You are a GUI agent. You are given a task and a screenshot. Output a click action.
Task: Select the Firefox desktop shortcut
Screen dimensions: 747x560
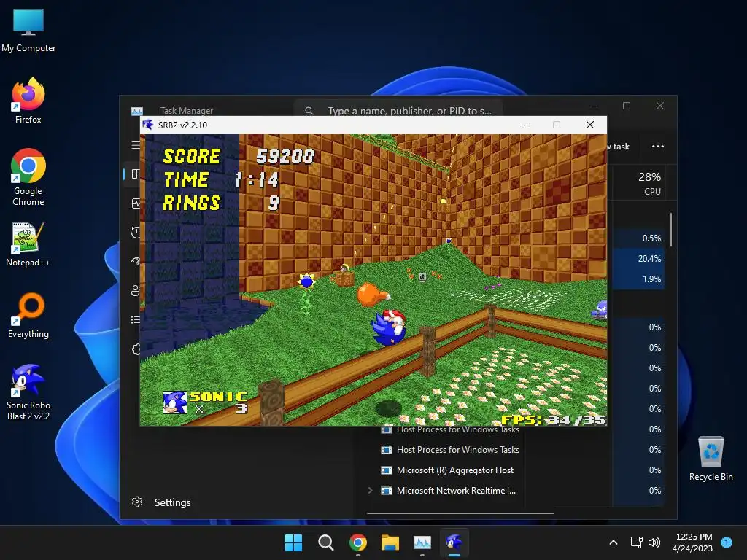[x=28, y=101]
